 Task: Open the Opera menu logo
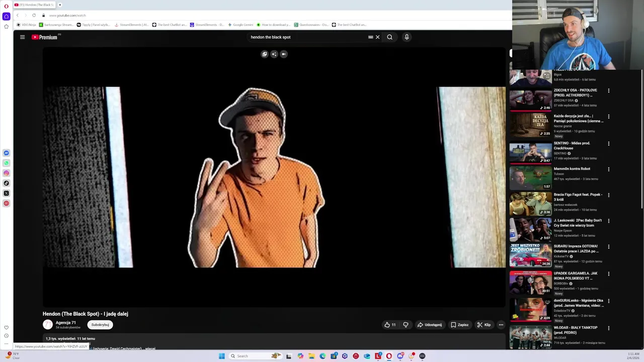click(6, 6)
